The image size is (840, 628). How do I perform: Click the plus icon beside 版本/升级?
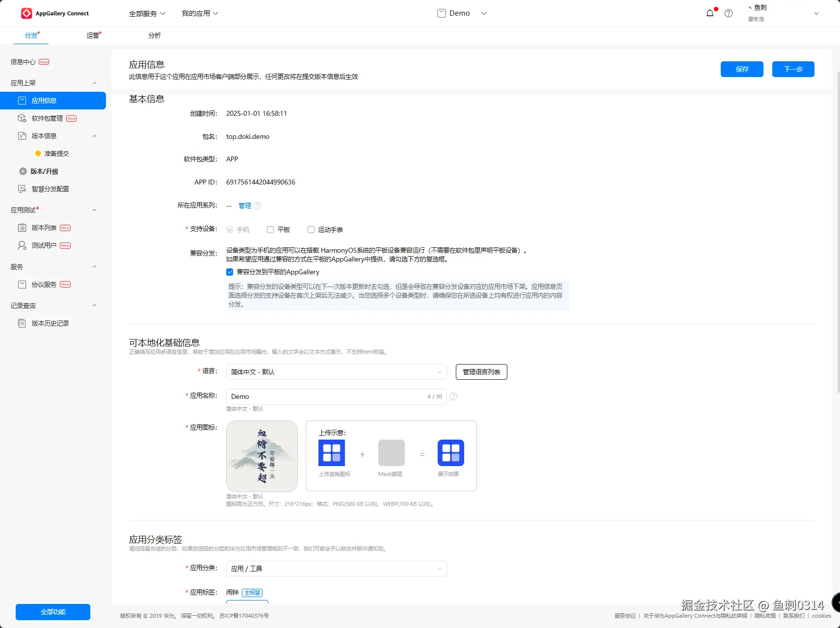point(23,171)
